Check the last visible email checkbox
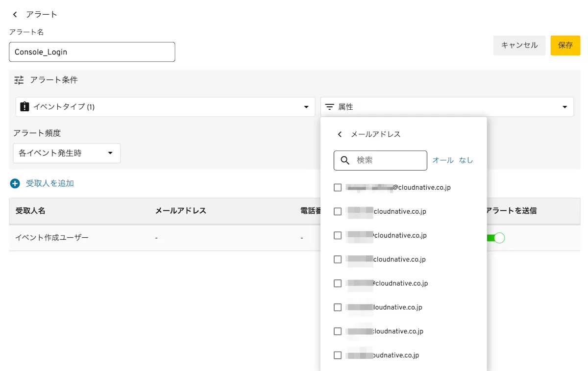This screenshot has height=371, width=588. (x=338, y=355)
